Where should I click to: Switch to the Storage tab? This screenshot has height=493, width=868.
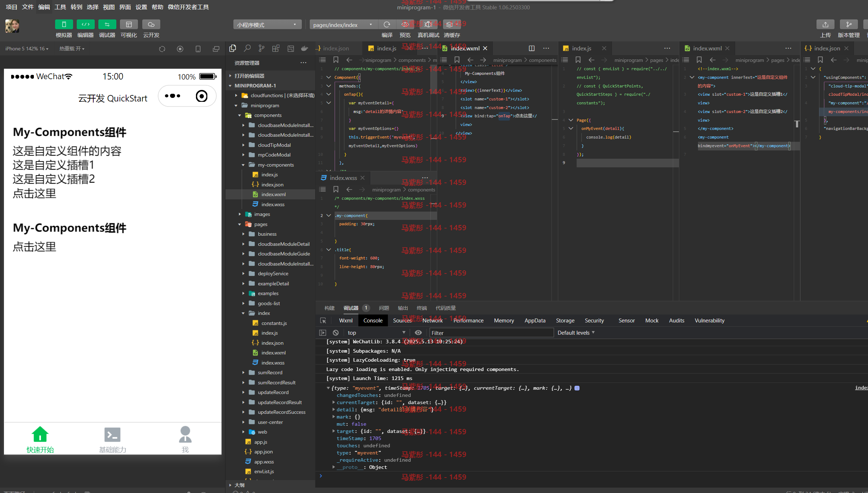[x=565, y=320]
